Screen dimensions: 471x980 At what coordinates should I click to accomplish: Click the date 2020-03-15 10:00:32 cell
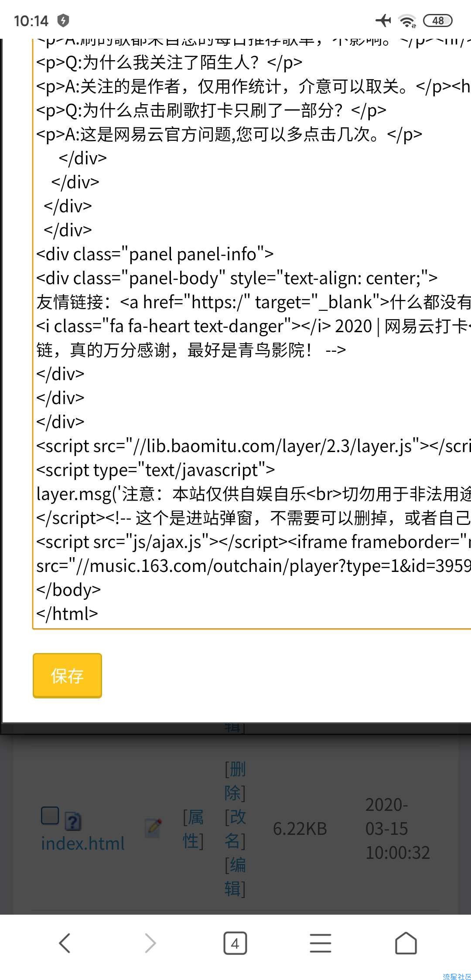(398, 829)
